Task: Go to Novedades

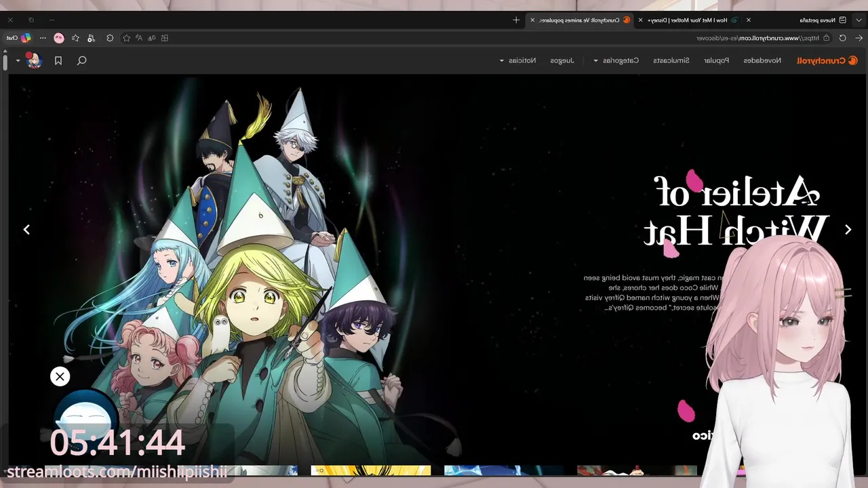Action: click(762, 60)
